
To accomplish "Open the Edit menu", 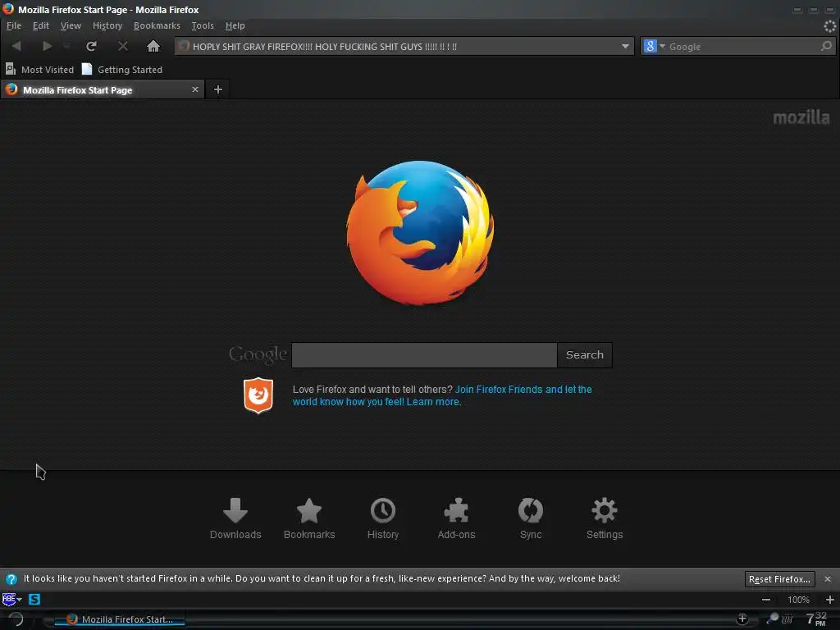I will click(x=41, y=25).
